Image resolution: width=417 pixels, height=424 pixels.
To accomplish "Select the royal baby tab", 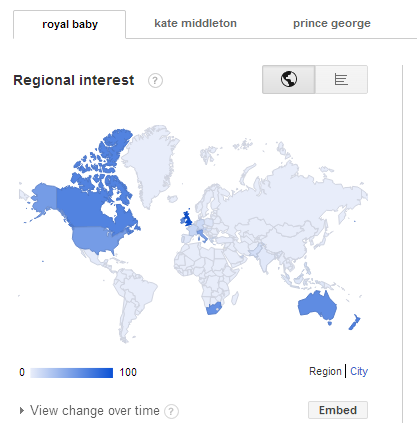I will tap(70, 24).
